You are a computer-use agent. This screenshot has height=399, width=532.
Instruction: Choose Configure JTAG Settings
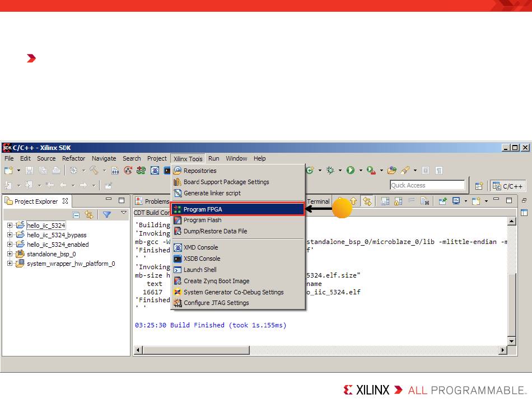[237, 303]
